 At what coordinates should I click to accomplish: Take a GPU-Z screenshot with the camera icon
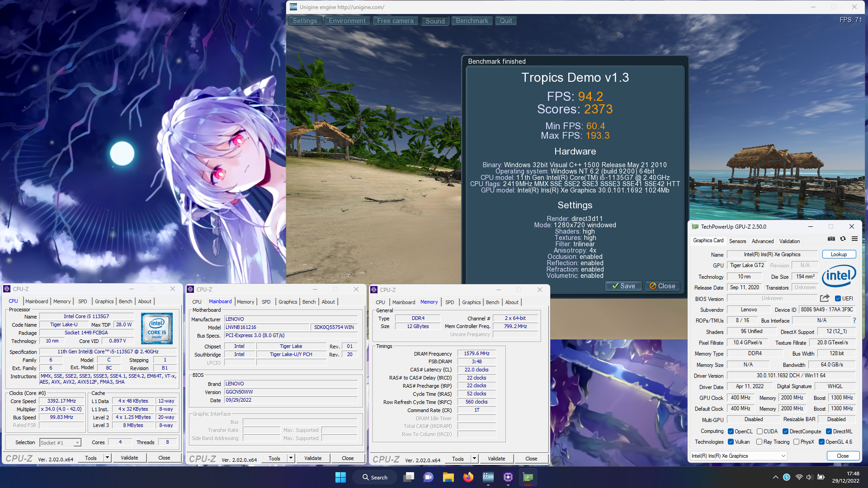[x=831, y=239]
